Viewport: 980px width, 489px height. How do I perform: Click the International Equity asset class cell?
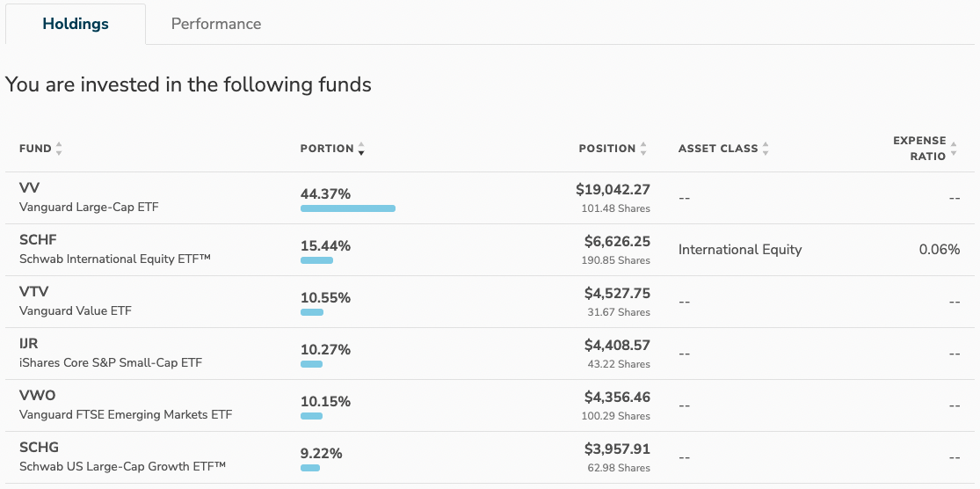(x=740, y=250)
